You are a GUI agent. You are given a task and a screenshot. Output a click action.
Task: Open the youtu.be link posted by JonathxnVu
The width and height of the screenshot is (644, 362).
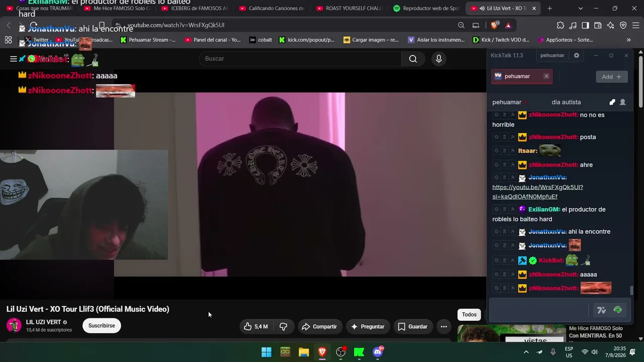click(538, 192)
